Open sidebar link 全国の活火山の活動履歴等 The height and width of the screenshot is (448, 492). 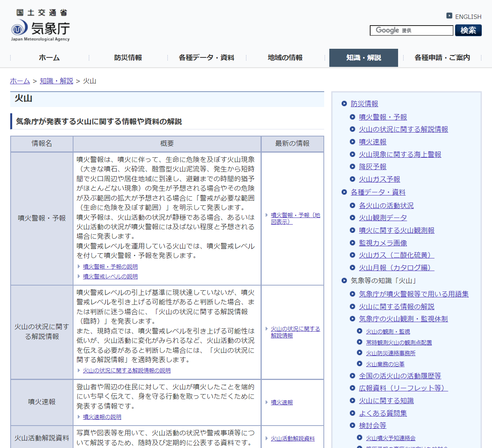pyautogui.click(x=400, y=376)
